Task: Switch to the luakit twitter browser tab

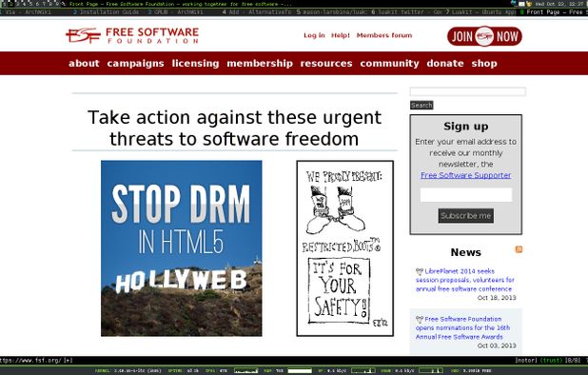Action: tap(406, 12)
